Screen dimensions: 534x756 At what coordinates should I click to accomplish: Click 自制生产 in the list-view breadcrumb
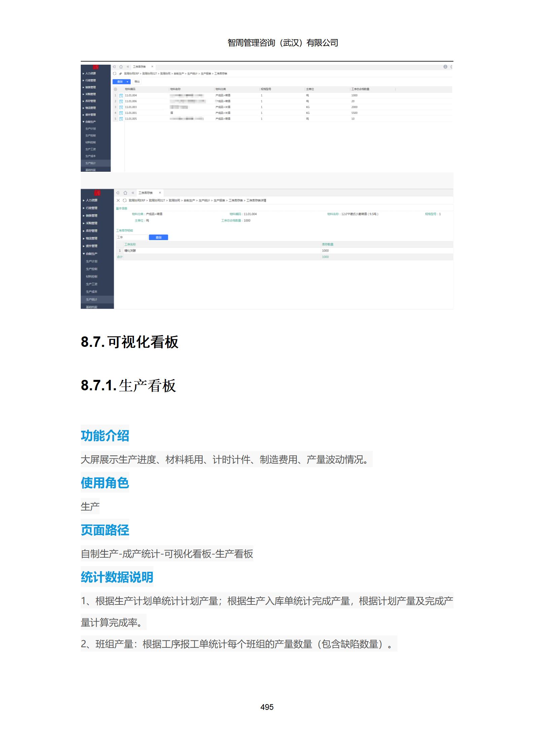(179, 73)
